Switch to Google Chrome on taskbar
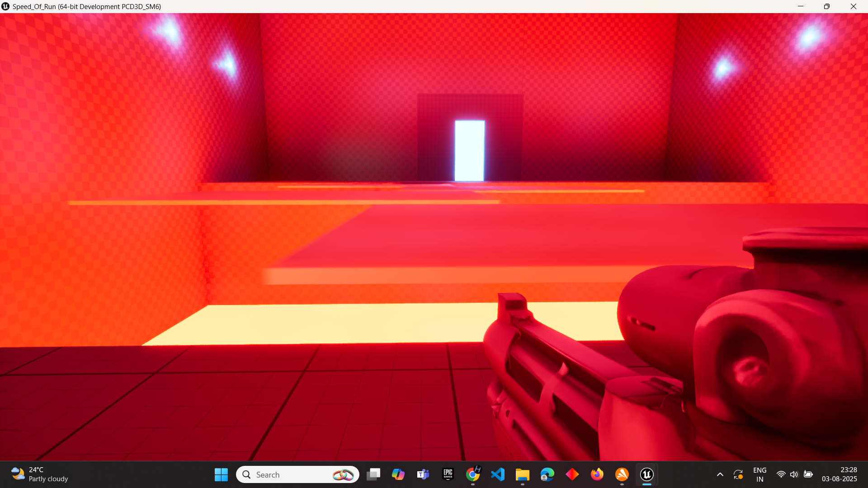Screen dimensions: 868x488 tap(473, 474)
